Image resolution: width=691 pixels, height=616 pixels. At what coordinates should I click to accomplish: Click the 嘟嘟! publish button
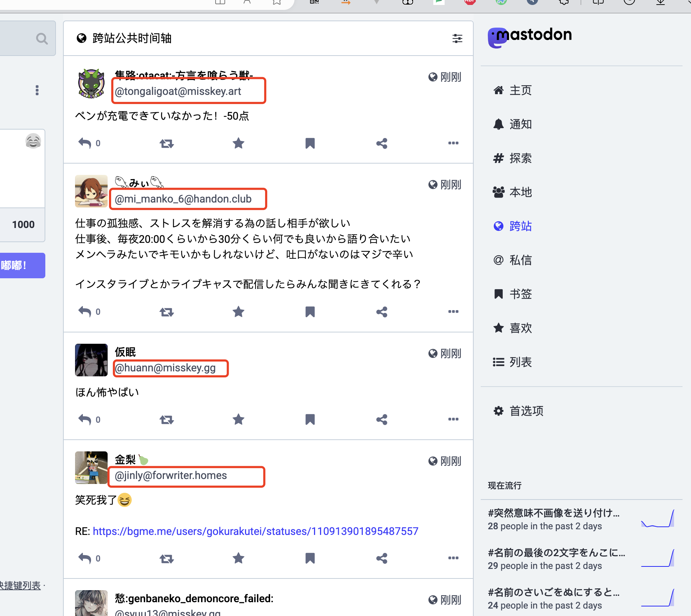[x=22, y=266]
